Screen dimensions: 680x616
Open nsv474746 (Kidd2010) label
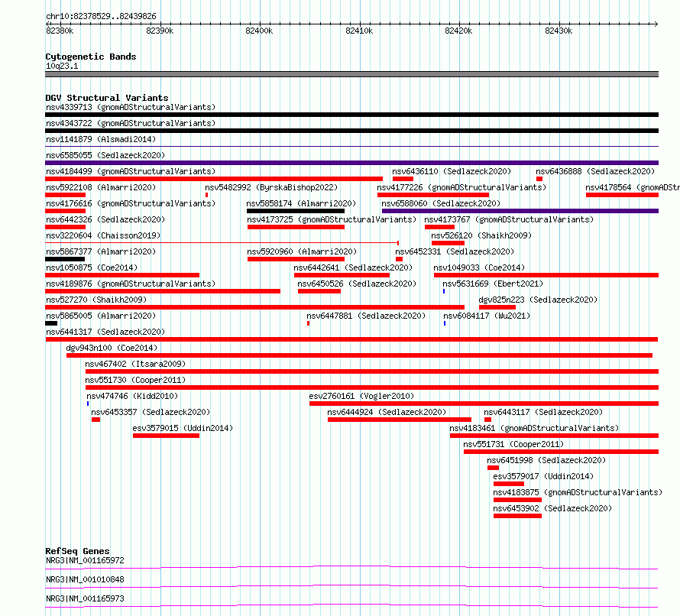coord(132,396)
